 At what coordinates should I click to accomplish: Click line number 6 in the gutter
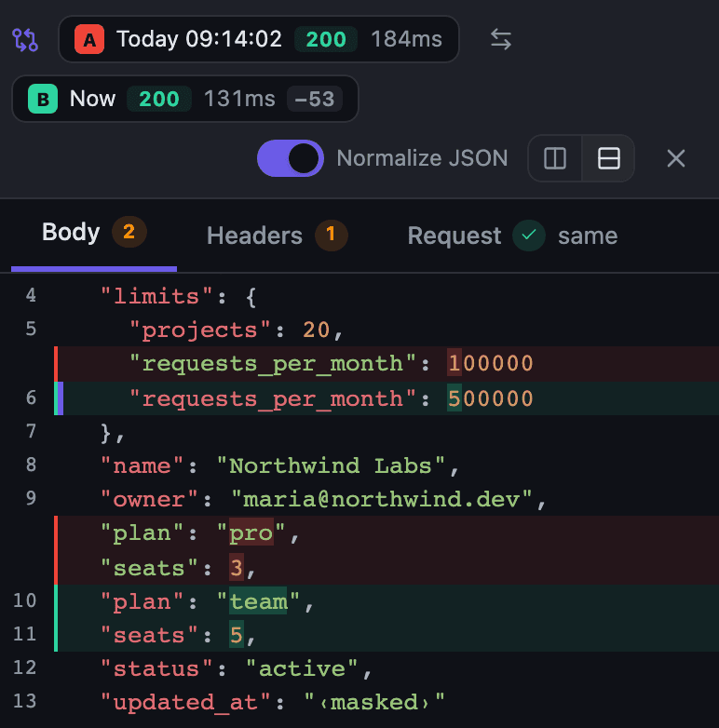[31, 398]
